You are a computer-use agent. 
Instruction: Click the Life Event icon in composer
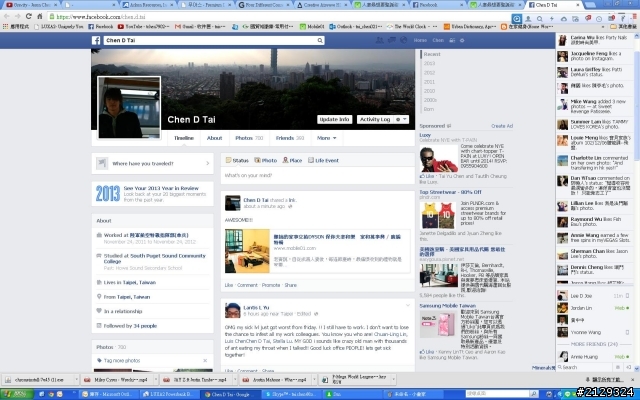click(x=311, y=160)
